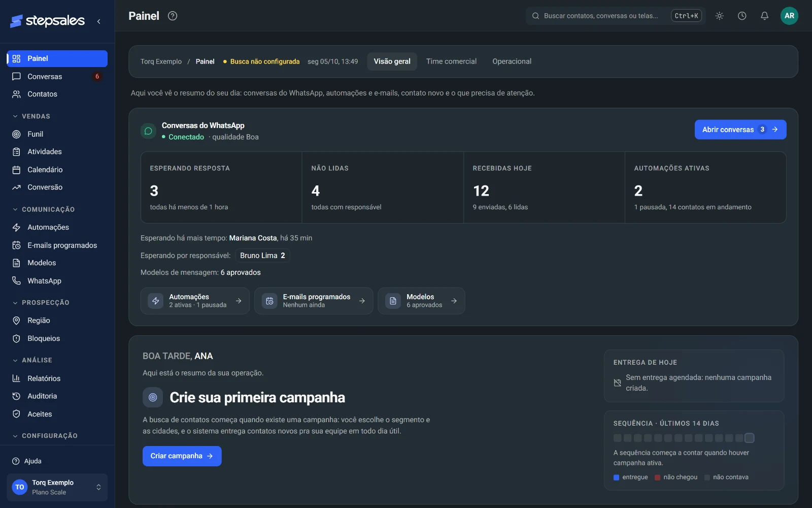812x508 pixels.
Task: Open the Torq Exemplo workspace switcher
Action: [x=57, y=487]
